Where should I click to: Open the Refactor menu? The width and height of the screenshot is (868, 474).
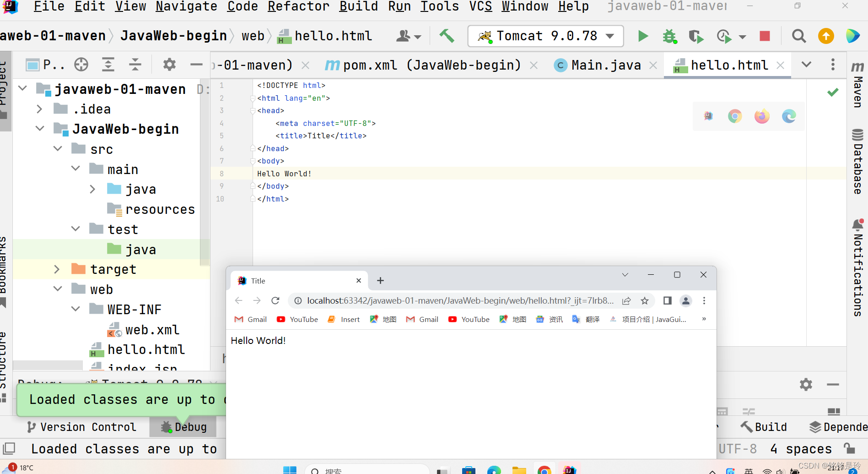pos(298,6)
